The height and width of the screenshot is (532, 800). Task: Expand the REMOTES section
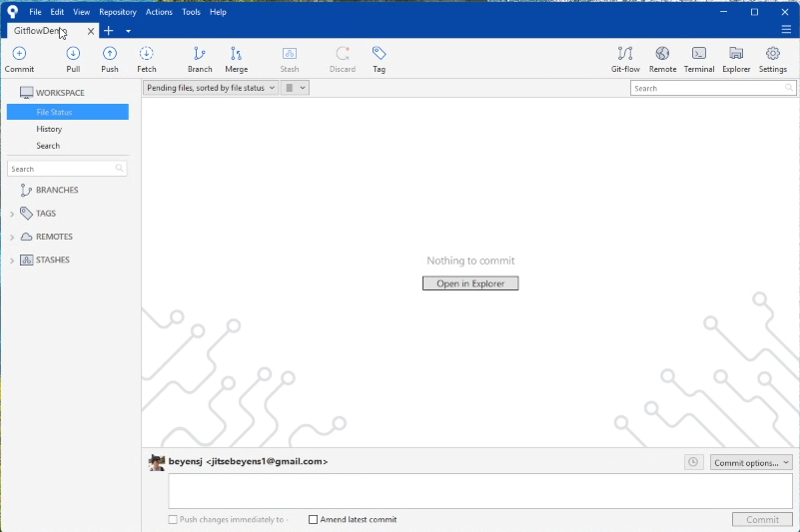(12, 238)
